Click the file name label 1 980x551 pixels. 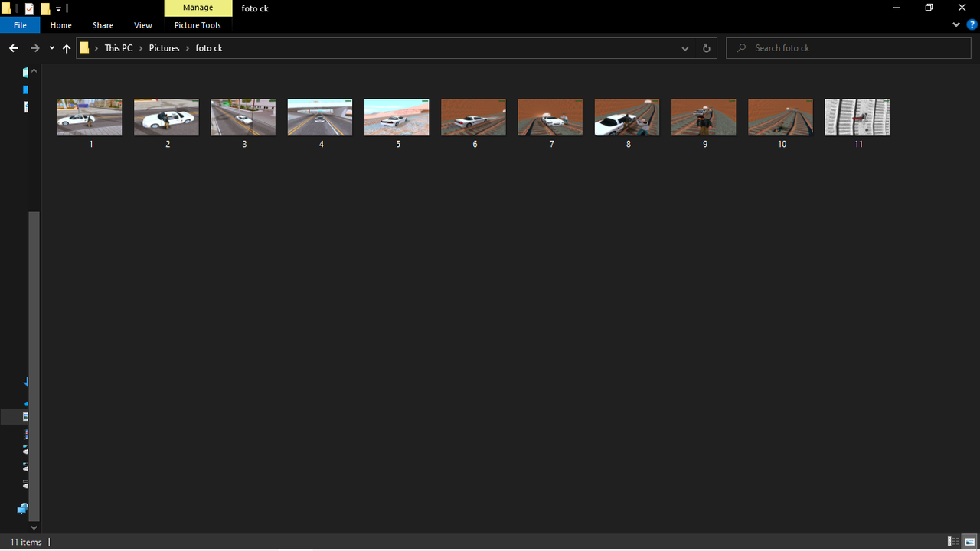pyautogui.click(x=91, y=144)
